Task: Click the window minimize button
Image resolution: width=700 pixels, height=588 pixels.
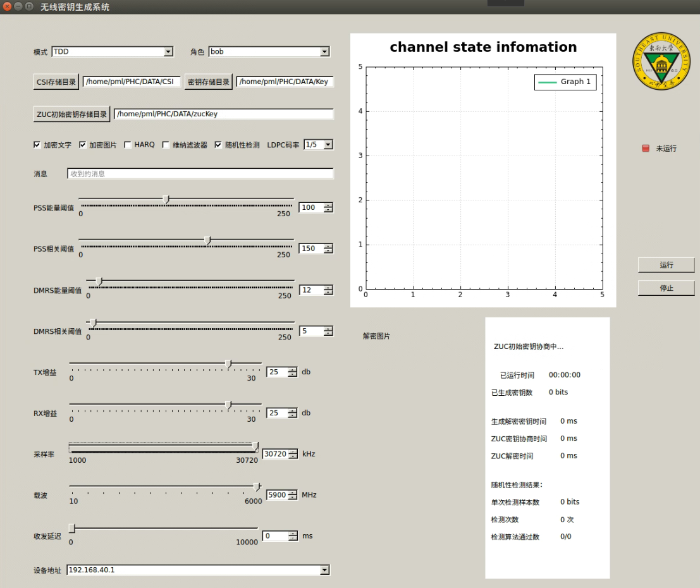Action: pyautogui.click(x=18, y=6)
